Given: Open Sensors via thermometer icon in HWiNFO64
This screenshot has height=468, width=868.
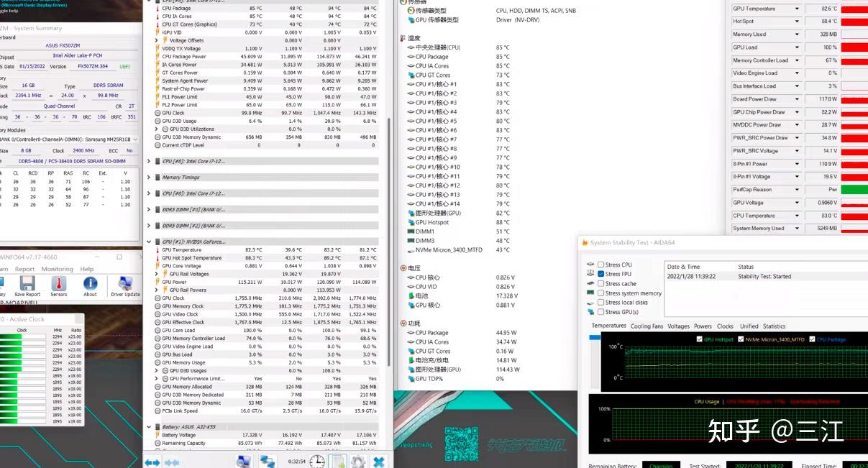Looking at the screenshot, I should (58, 284).
